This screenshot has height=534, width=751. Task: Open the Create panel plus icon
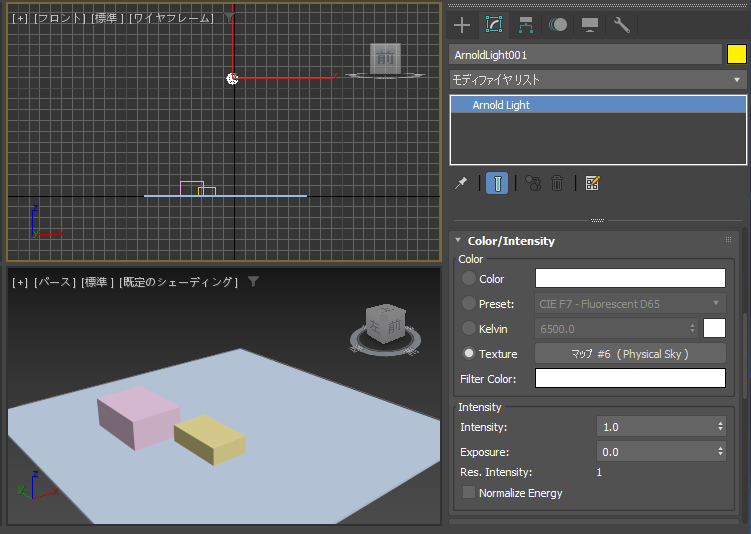coord(462,25)
